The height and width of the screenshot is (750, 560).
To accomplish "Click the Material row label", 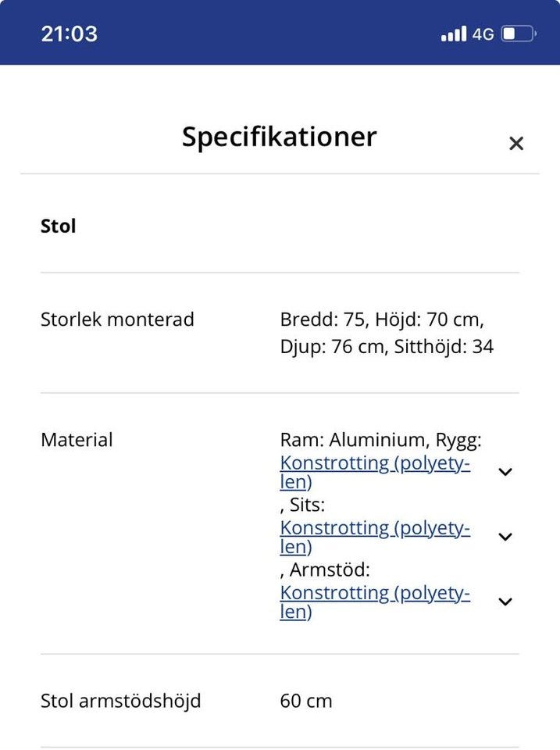I will (x=77, y=440).
